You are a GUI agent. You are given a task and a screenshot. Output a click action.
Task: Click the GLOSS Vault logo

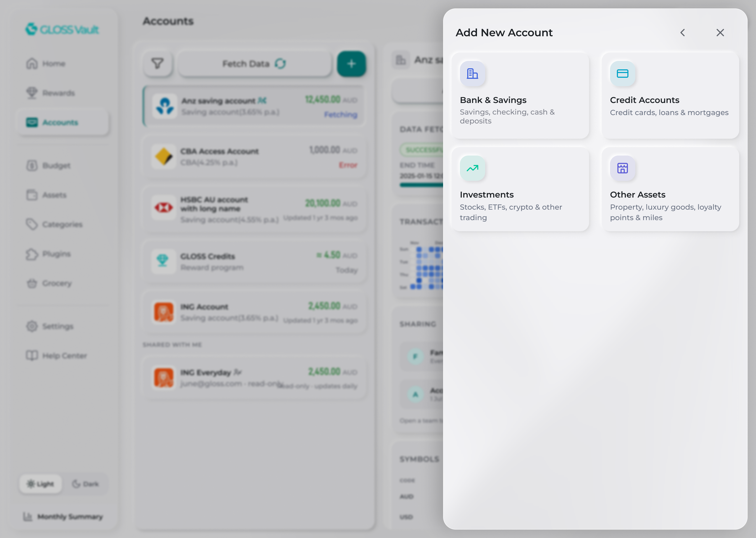(62, 29)
